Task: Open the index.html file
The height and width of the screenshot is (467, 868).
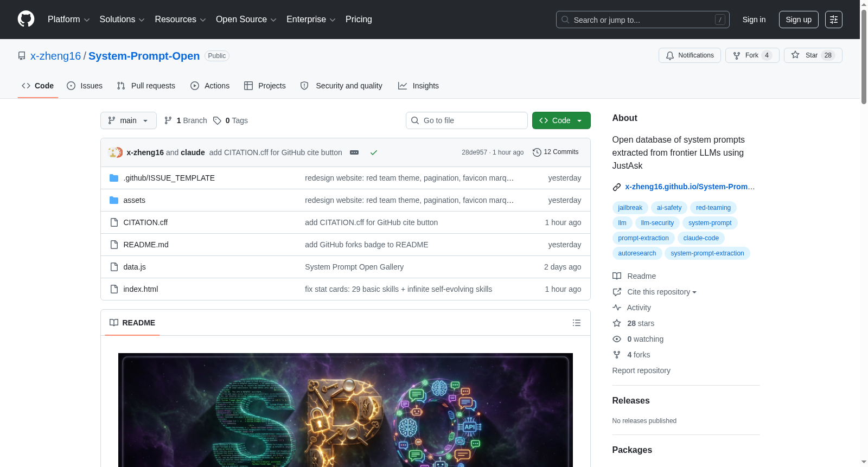Action: click(141, 289)
